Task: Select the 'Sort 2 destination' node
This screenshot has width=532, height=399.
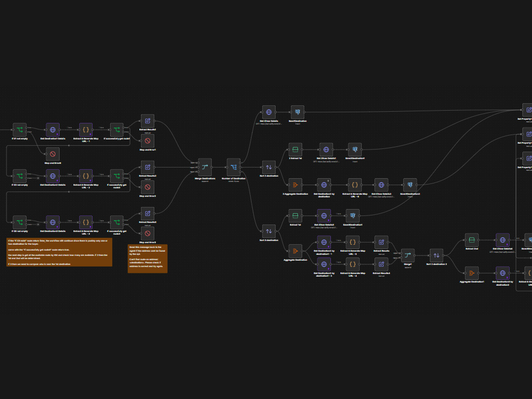Action: point(269,167)
